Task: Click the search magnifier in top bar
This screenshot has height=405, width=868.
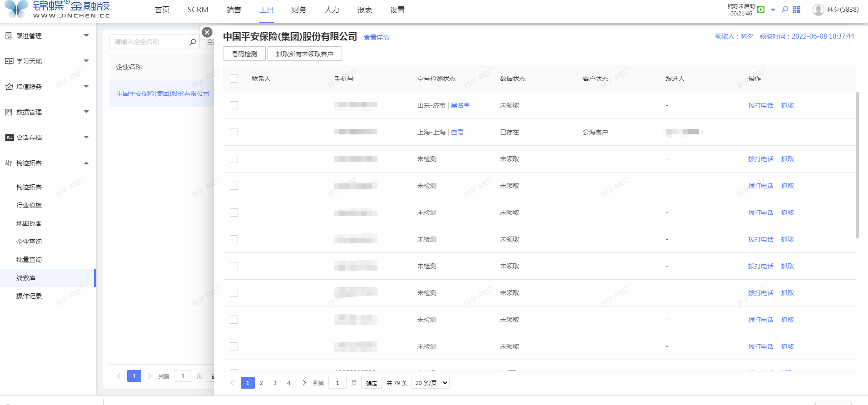Action: (x=785, y=10)
